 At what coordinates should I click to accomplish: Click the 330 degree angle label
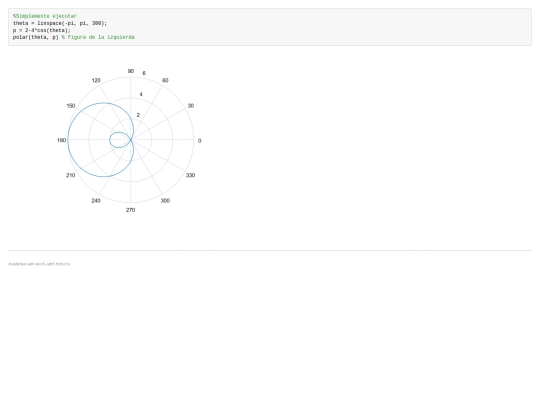(x=190, y=175)
